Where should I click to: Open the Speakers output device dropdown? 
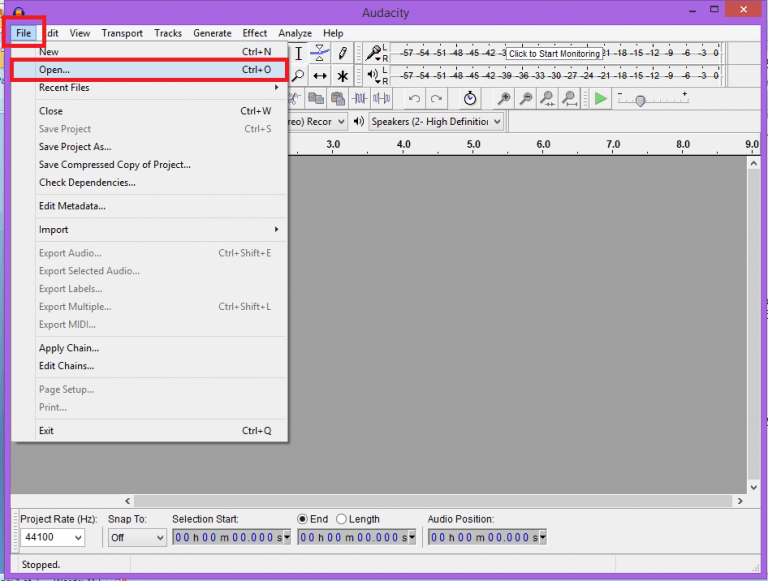(436, 121)
